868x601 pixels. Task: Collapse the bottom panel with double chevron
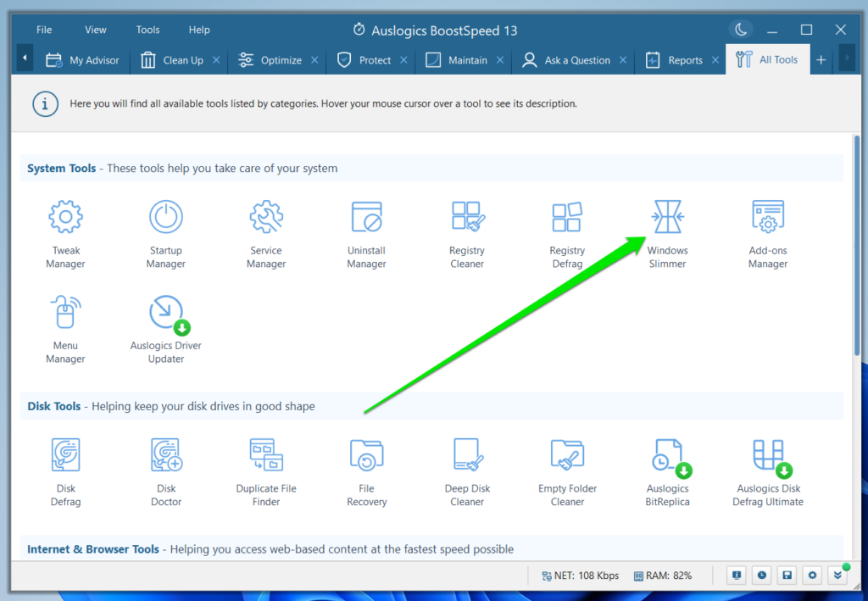pos(838,575)
